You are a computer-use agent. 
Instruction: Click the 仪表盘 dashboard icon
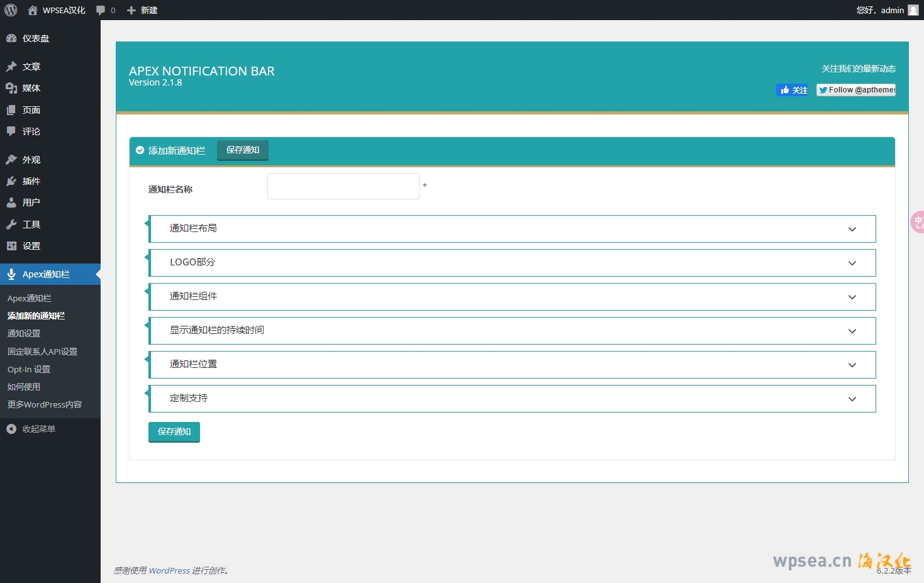(x=11, y=38)
